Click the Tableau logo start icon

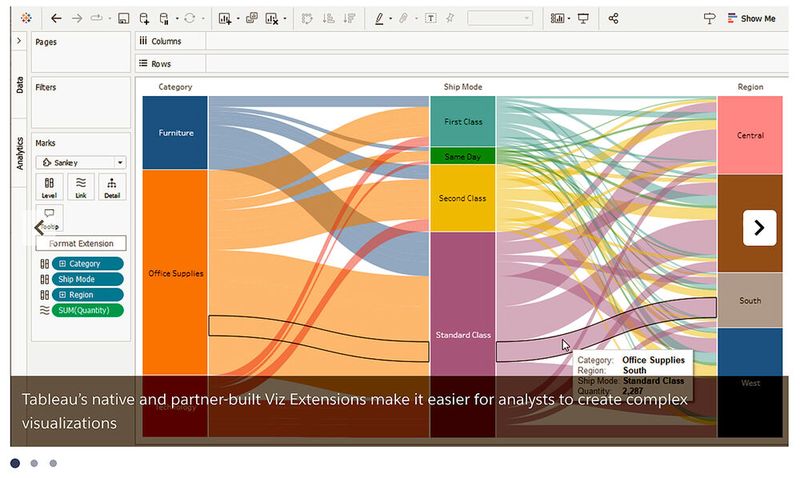pyautogui.click(x=26, y=18)
